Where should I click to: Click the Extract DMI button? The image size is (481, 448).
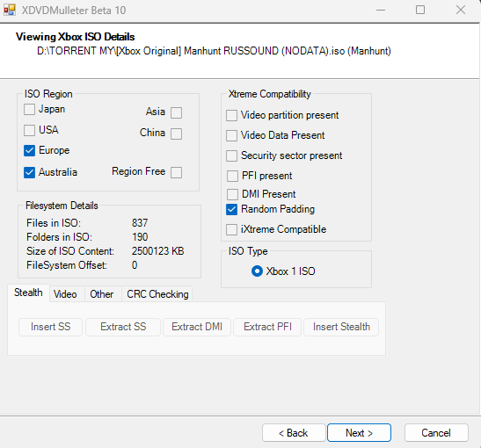click(197, 327)
